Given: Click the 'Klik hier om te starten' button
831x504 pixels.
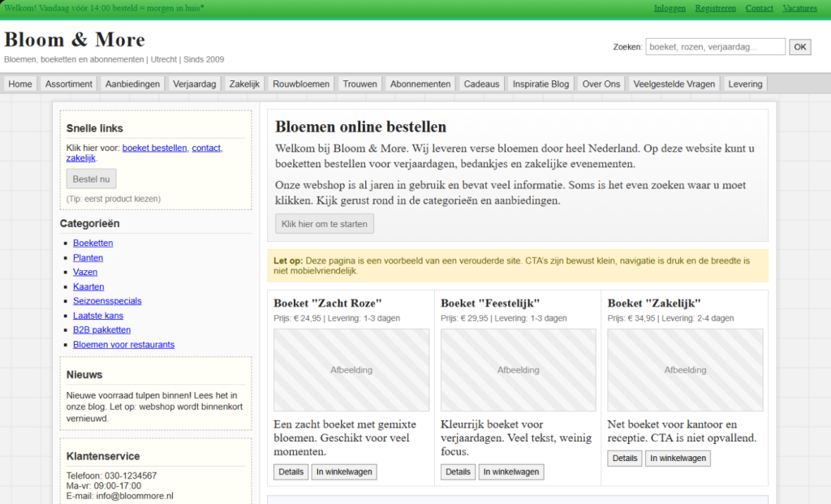Looking at the screenshot, I should point(325,223).
